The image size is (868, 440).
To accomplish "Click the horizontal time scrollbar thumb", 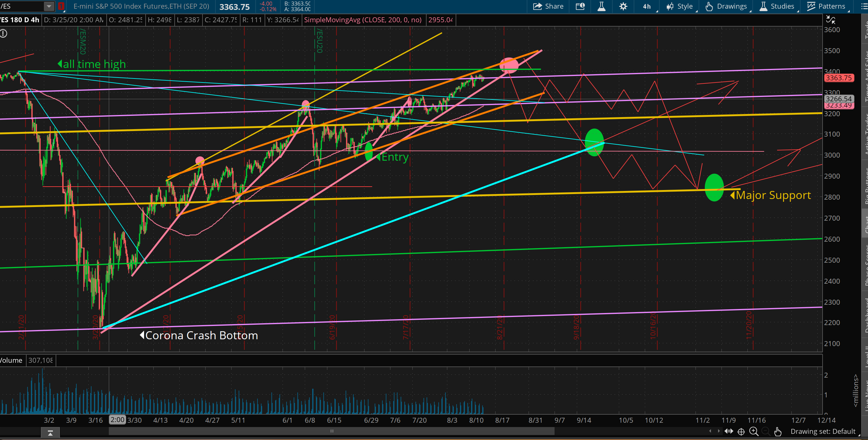I will tap(332, 431).
